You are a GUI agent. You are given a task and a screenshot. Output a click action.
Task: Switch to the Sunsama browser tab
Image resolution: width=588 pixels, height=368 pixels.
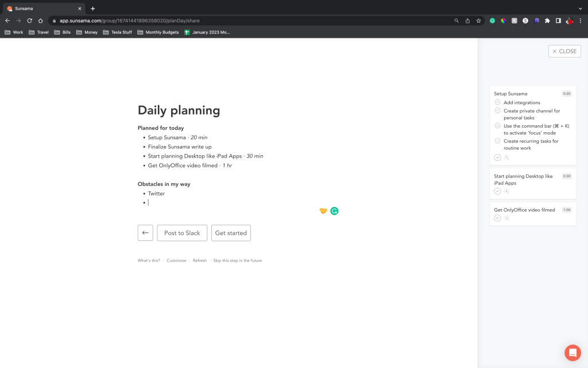pos(43,9)
